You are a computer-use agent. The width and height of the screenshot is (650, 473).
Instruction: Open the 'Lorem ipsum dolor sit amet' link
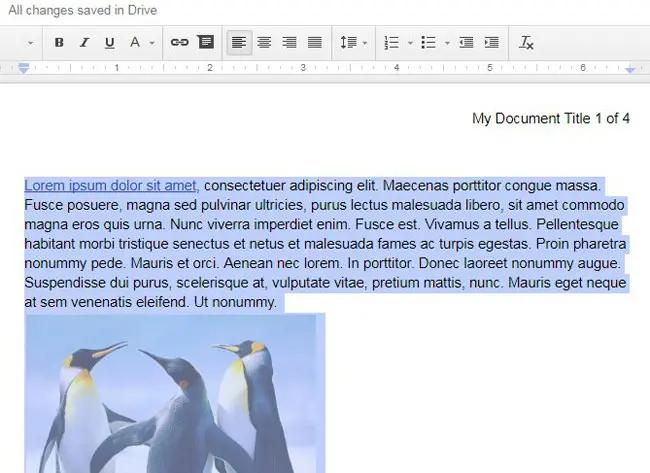tap(110, 185)
